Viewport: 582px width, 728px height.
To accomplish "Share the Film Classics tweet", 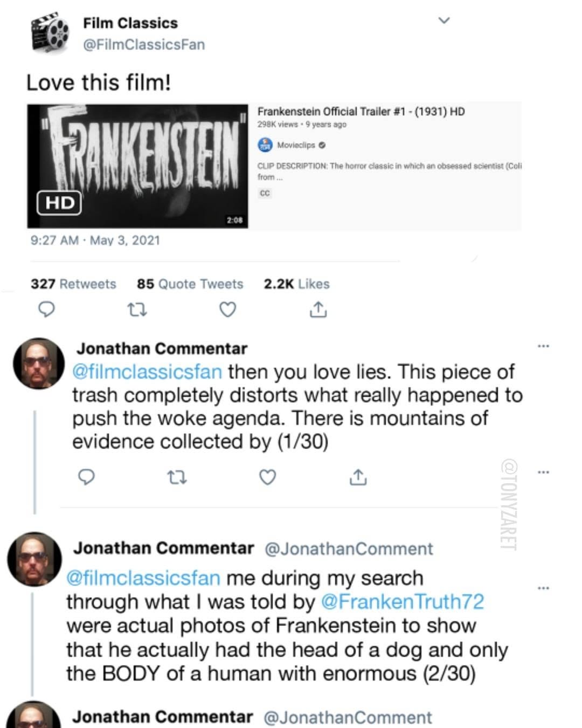I will point(318,310).
